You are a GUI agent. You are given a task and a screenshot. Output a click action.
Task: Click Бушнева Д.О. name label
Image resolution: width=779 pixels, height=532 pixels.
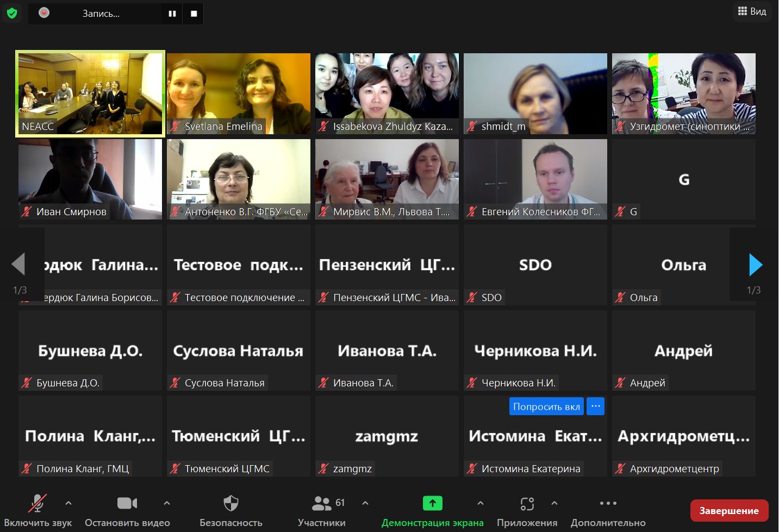[68, 383]
